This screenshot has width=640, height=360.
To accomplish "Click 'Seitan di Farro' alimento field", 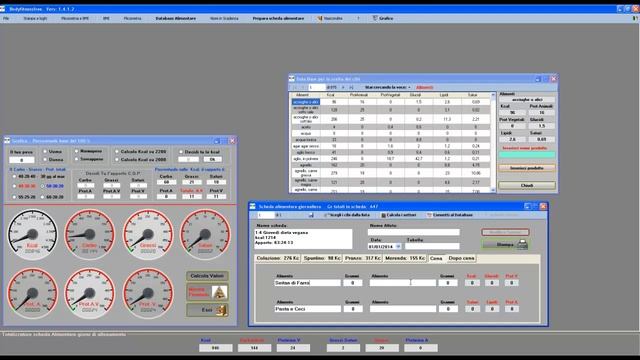I will coord(307,282).
